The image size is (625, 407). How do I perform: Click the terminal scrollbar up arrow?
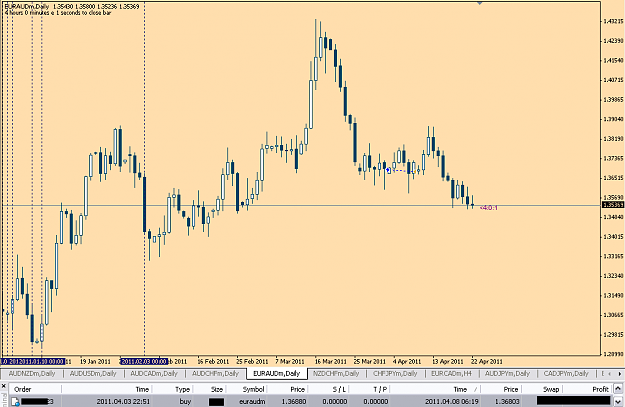[x=618, y=388]
